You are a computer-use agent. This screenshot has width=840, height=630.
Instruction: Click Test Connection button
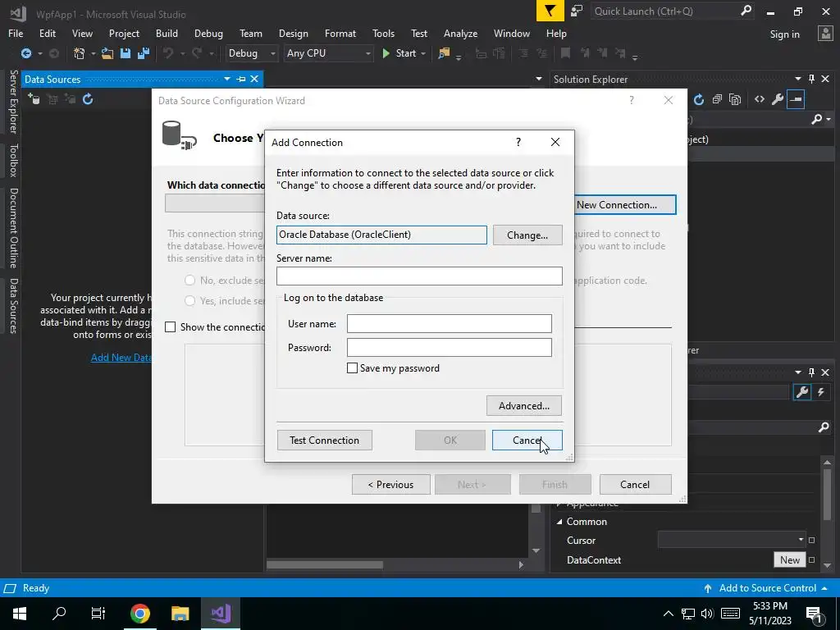click(x=324, y=440)
